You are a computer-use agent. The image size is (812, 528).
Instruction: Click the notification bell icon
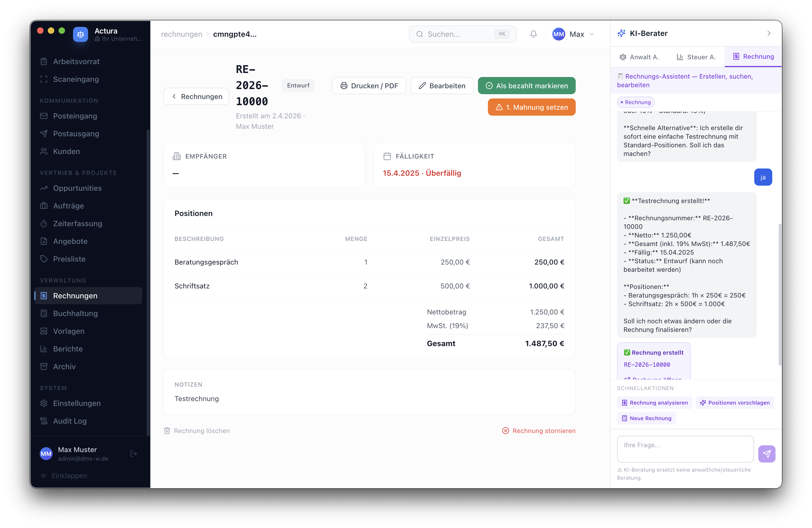click(533, 34)
